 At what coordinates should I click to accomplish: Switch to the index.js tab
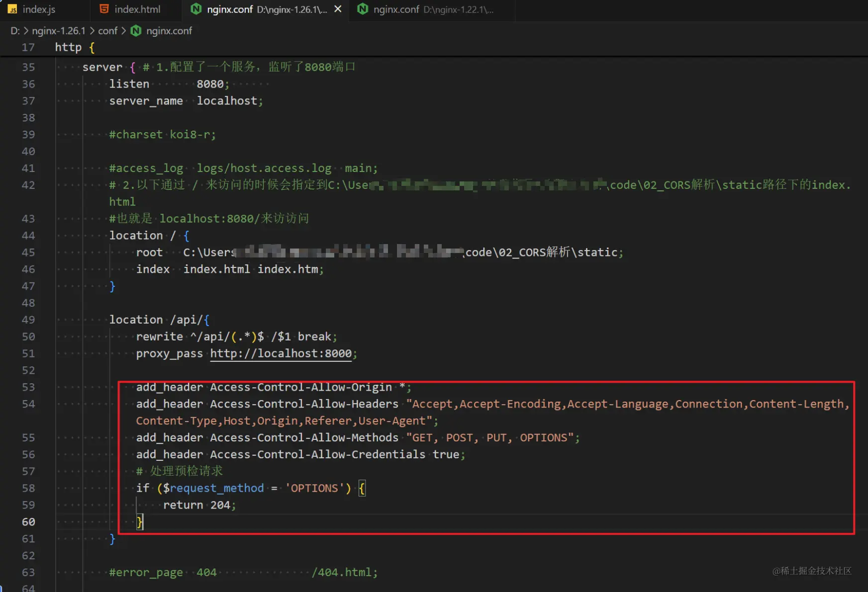[39, 9]
